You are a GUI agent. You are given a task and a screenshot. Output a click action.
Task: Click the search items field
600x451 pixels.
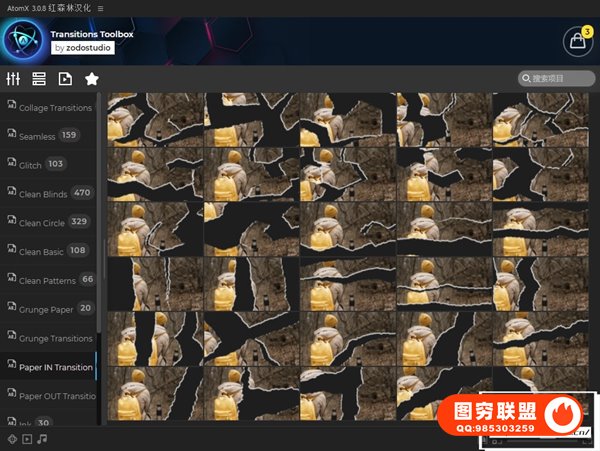coord(556,79)
